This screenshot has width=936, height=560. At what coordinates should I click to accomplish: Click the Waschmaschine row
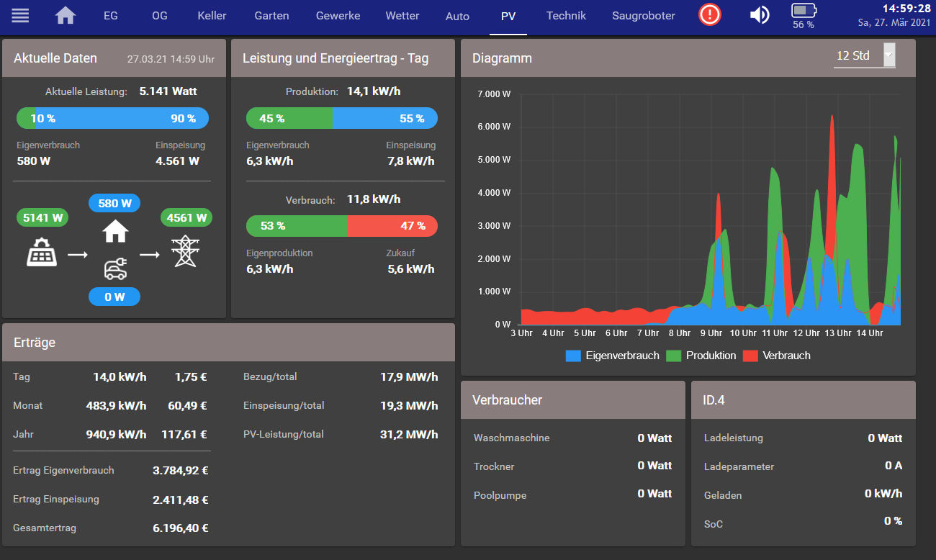572,438
